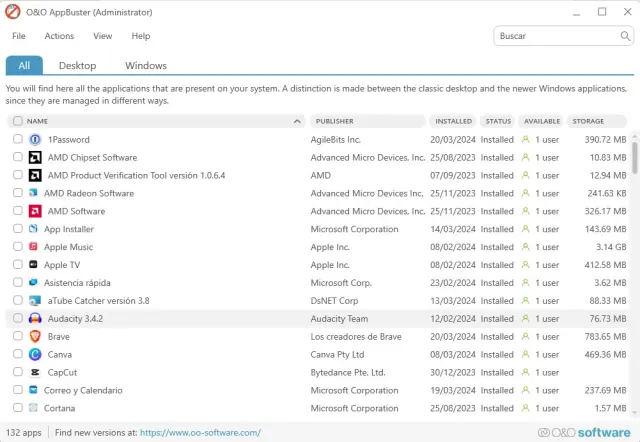Toggle the select-all checkbox in header

click(x=18, y=121)
